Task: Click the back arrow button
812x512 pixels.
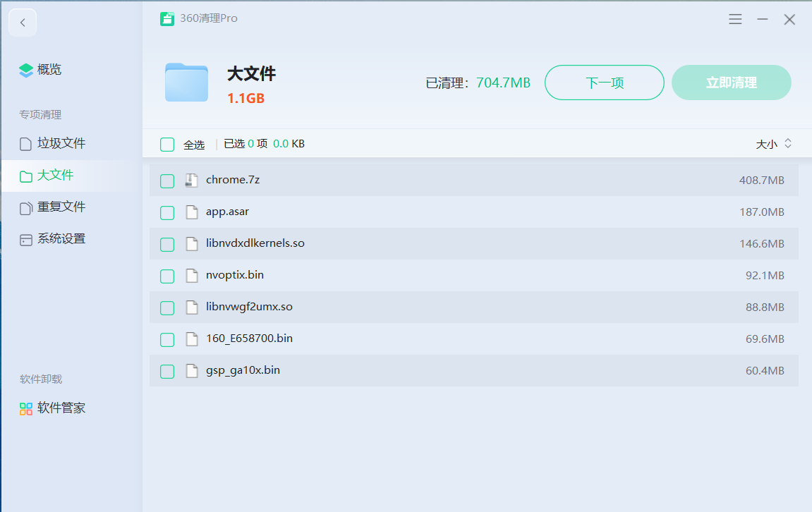Action: 23,23
